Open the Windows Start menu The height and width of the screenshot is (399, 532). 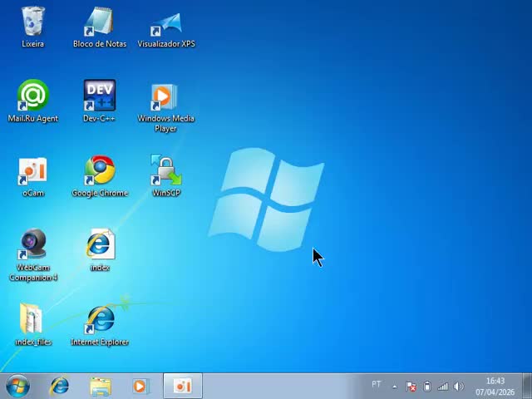(x=17, y=386)
